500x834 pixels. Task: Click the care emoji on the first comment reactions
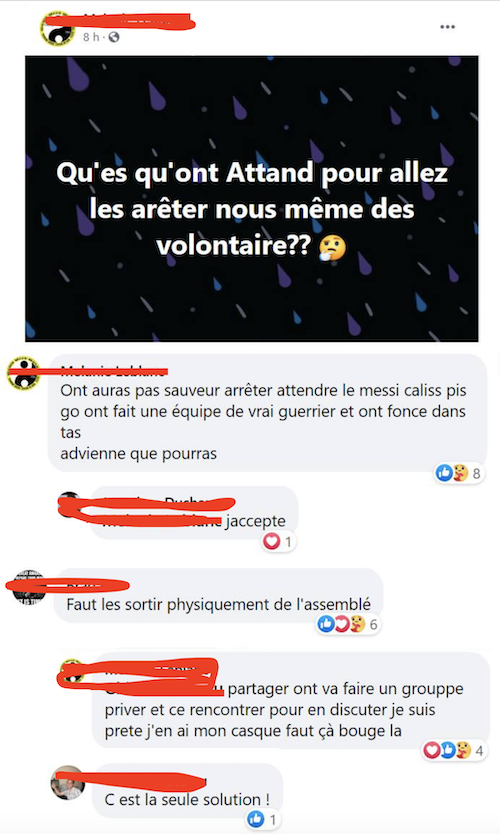[460, 473]
